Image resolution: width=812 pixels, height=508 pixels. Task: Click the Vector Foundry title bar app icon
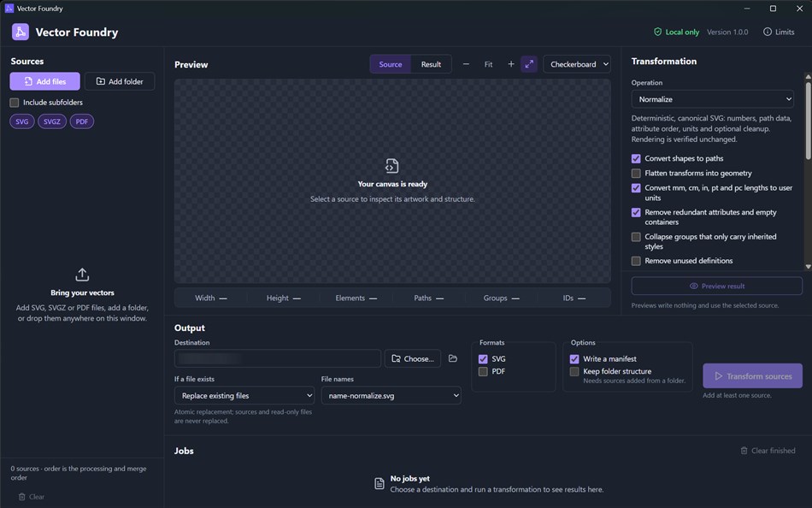point(9,9)
